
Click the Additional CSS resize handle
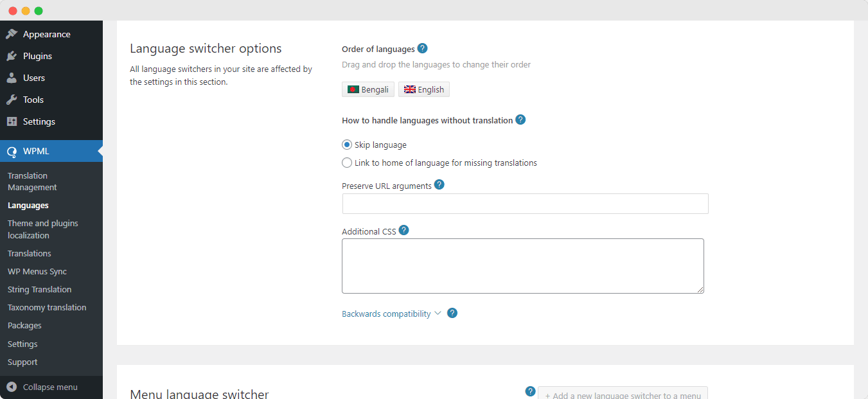click(700, 290)
